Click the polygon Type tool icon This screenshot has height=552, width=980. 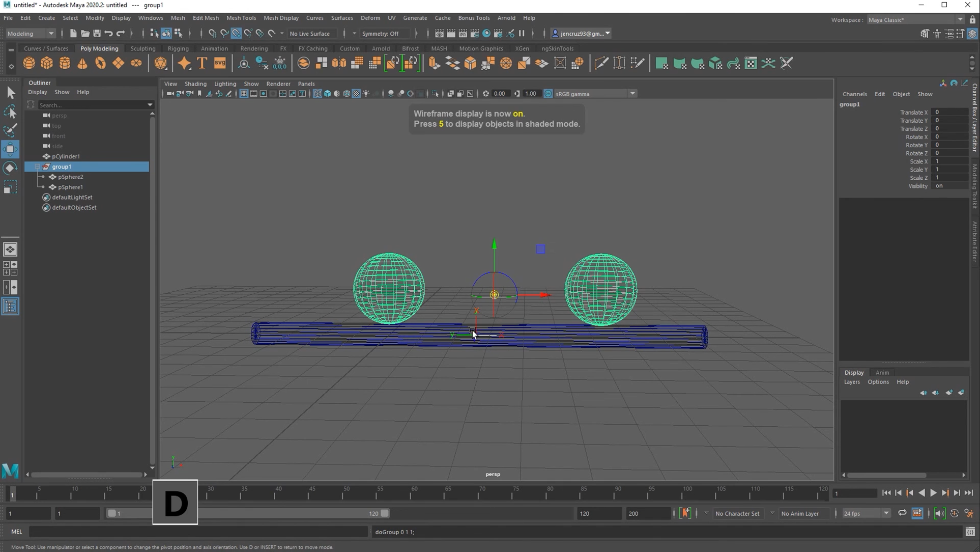pos(202,63)
